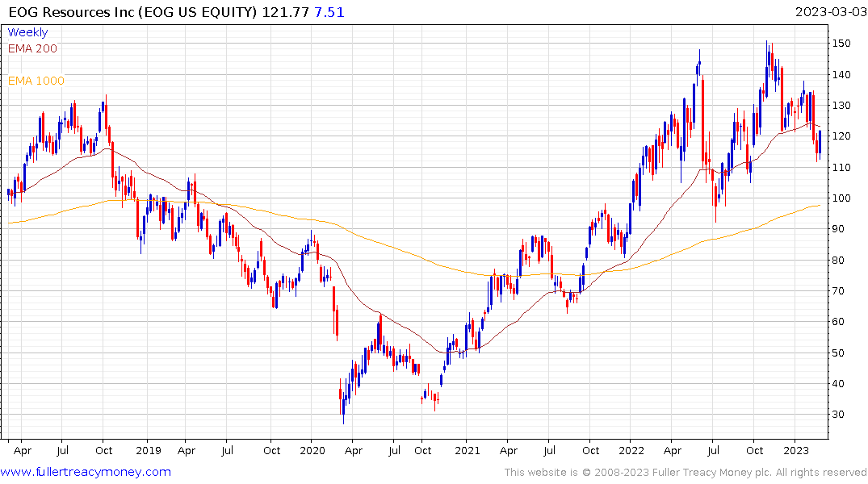868x484 pixels.
Task: Click the 140 price axis label
Action: 841,75
